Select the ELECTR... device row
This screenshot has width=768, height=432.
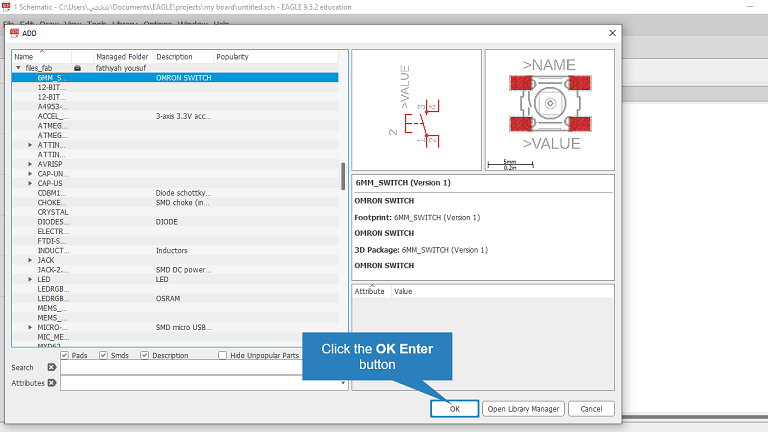(x=175, y=231)
